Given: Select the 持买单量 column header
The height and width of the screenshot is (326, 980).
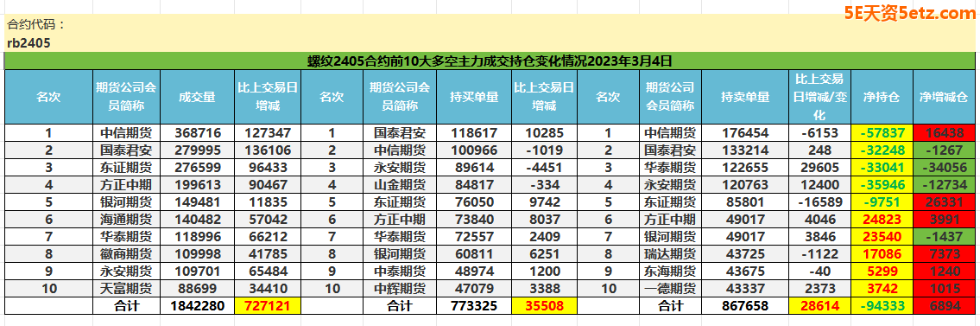Looking at the screenshot, I should tap(474, 97).
